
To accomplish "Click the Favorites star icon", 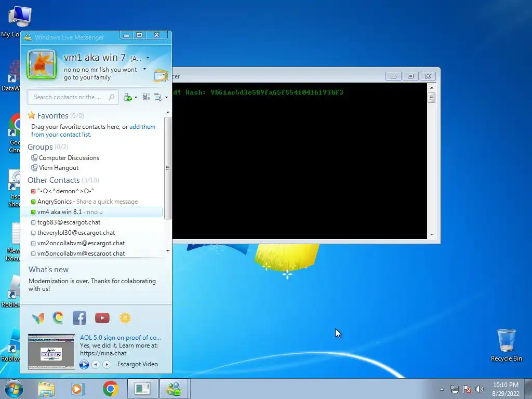I will coord(32,115).
